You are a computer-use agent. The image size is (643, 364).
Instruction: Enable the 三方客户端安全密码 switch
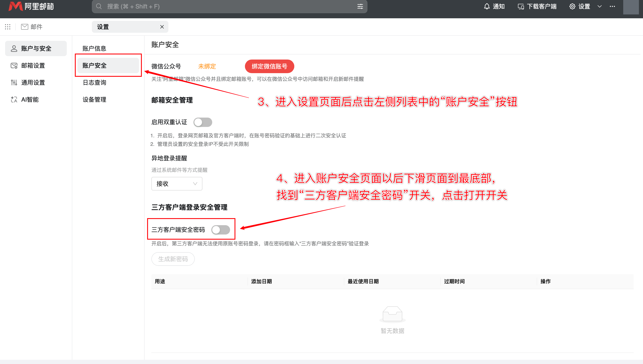(220, 230)
